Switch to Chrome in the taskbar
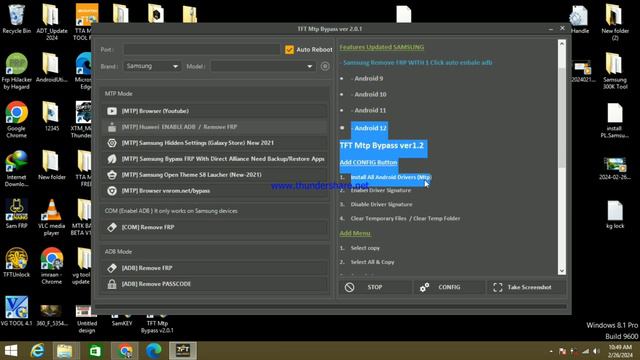The height and width of the screenshot is (360, 640). pos(124,351)
